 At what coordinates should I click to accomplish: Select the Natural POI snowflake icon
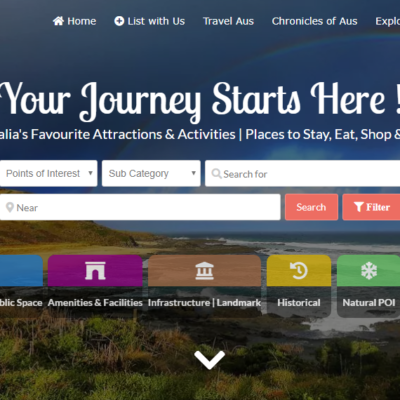point(369,270)
